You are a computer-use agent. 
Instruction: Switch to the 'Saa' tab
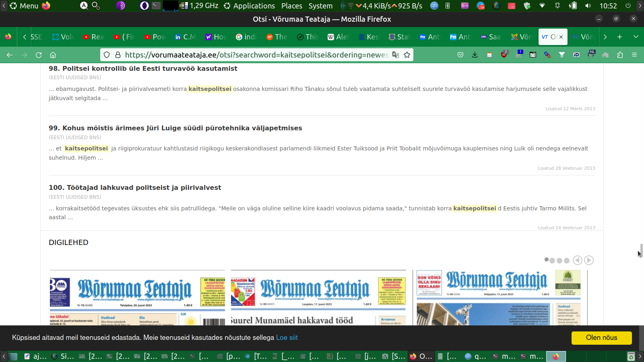(x=491, y=37)
